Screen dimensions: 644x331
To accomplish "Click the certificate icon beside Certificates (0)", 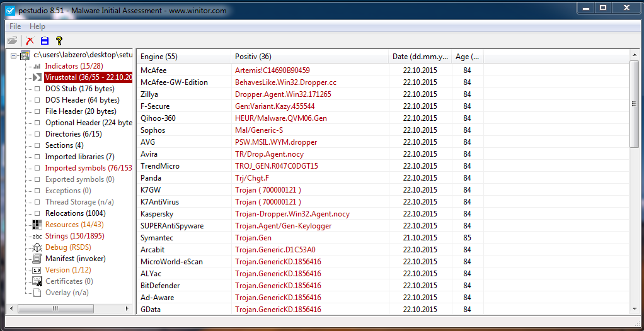I will [x=37, y=281].
